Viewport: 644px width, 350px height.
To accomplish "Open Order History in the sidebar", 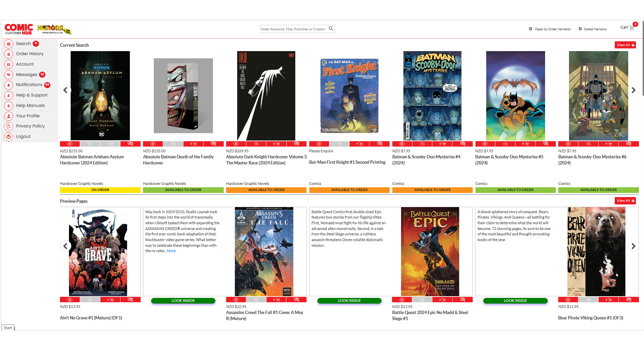I will point(30,54).
